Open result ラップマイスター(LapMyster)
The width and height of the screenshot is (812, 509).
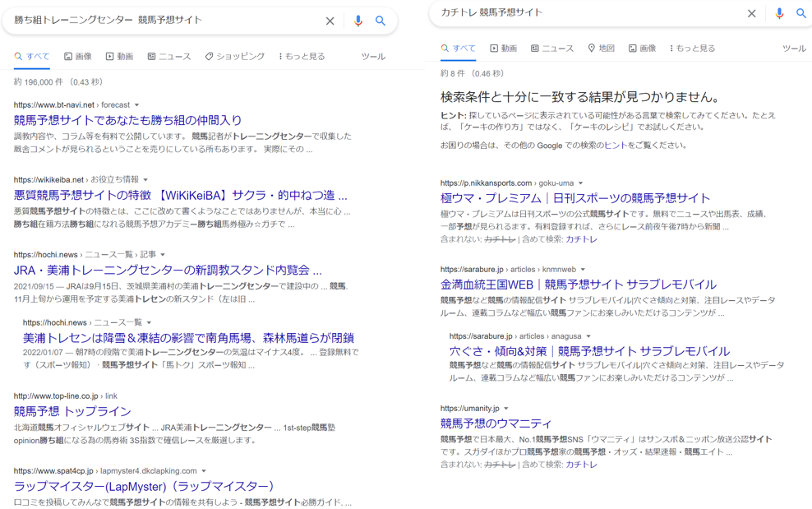click(144, 486)
